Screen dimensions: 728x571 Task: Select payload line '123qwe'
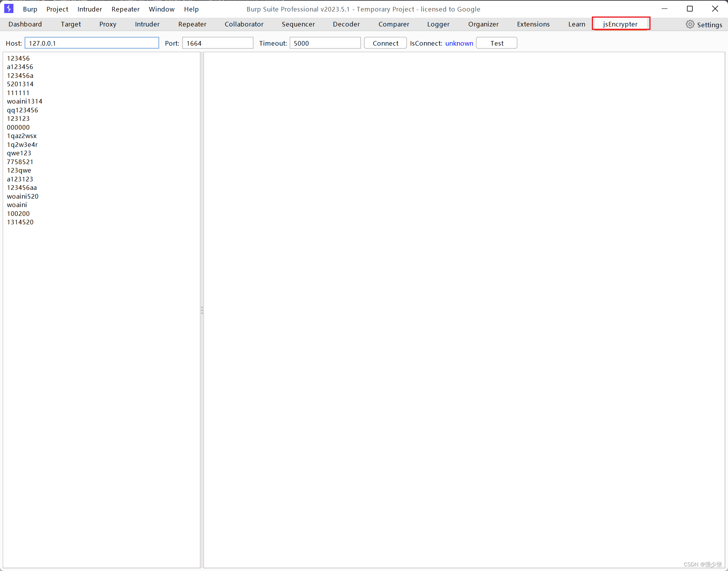click(x=19, y=170)
